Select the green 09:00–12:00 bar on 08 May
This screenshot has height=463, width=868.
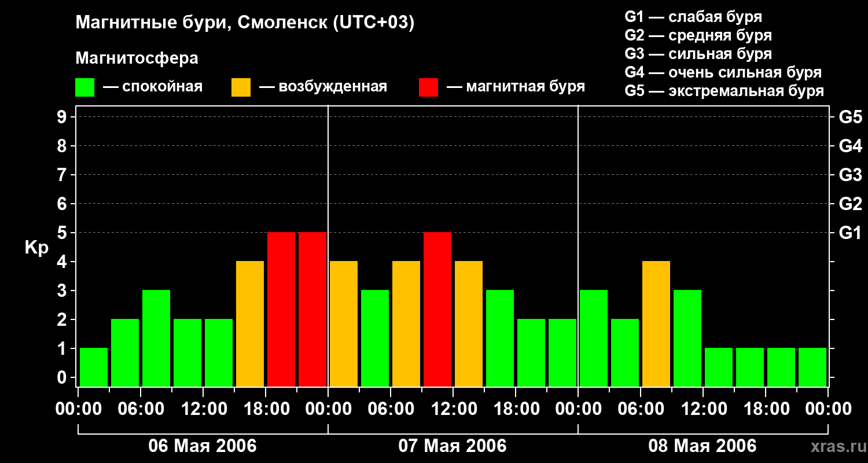pos(687,338)
